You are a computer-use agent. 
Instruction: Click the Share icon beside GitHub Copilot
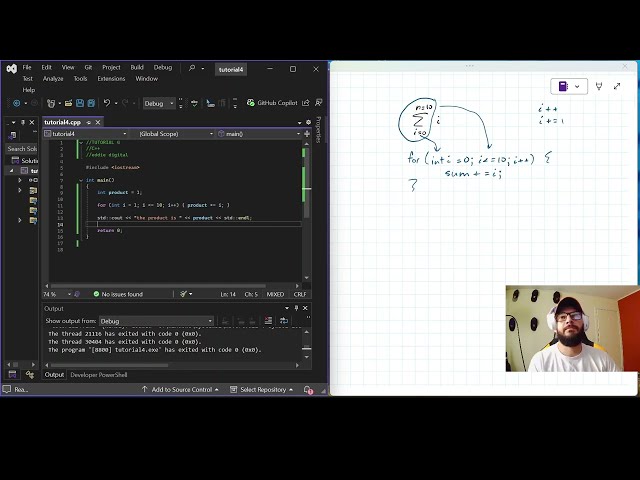point(306,103)
